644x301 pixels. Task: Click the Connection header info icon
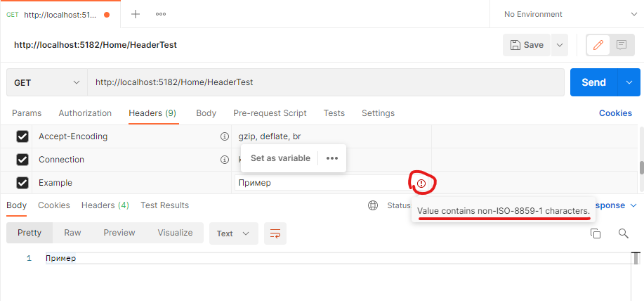224,160
